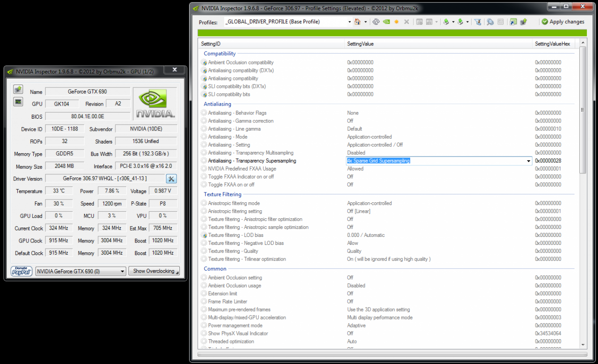
Task: Click the green NVIDIA restore defaults icon
Action: [386, 22]
